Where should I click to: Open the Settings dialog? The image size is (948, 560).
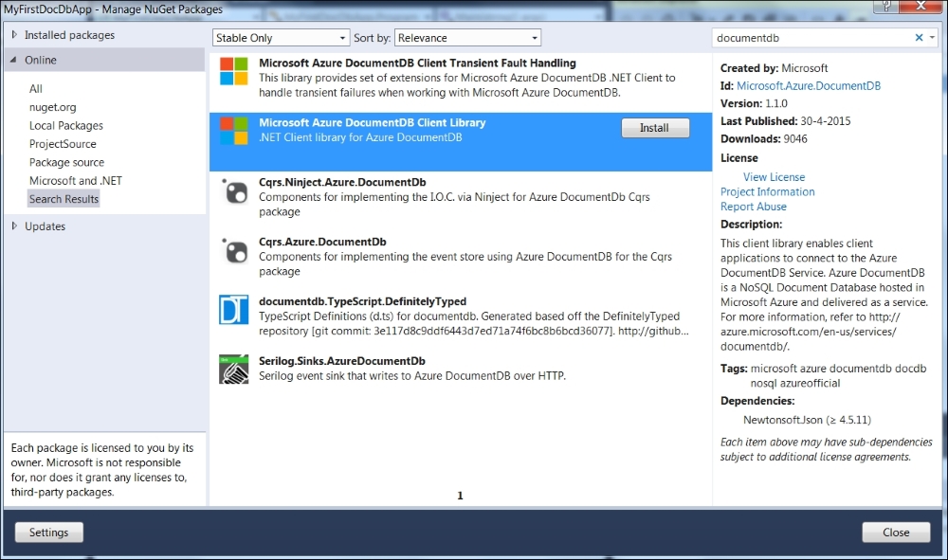coord(49,533)
